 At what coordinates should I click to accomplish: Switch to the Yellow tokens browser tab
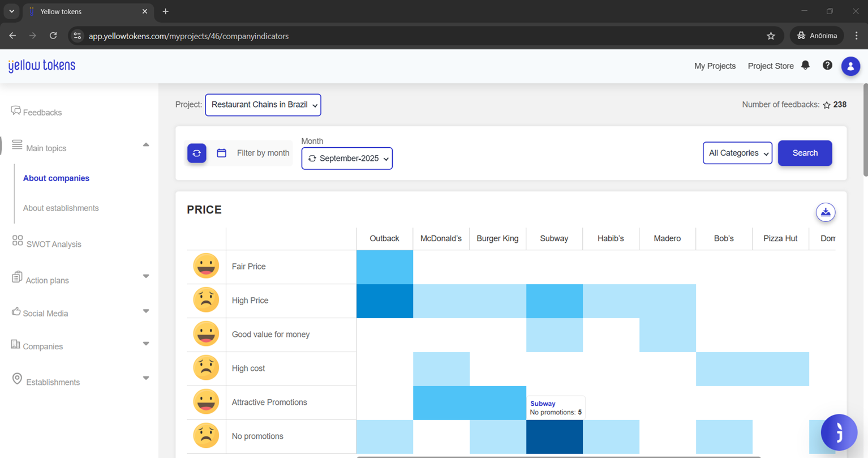[88, 11]
